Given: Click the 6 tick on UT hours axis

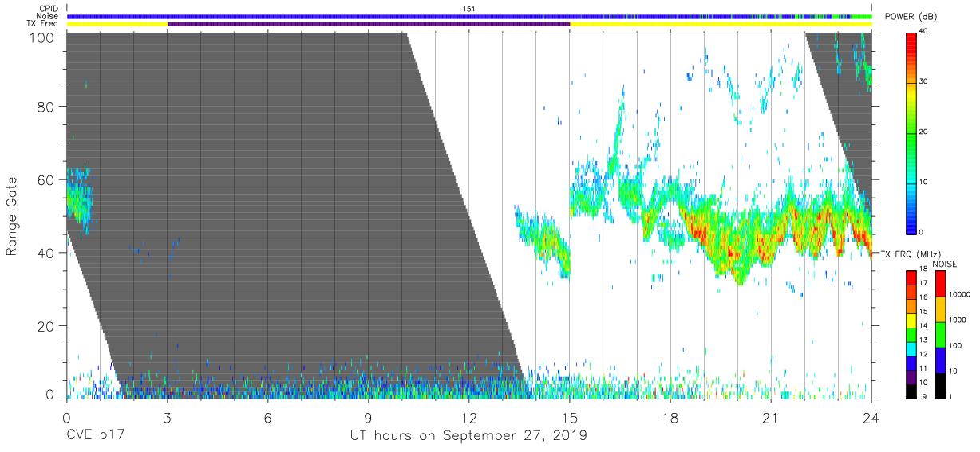Looking at the screenshot, I should click(267, 417).
